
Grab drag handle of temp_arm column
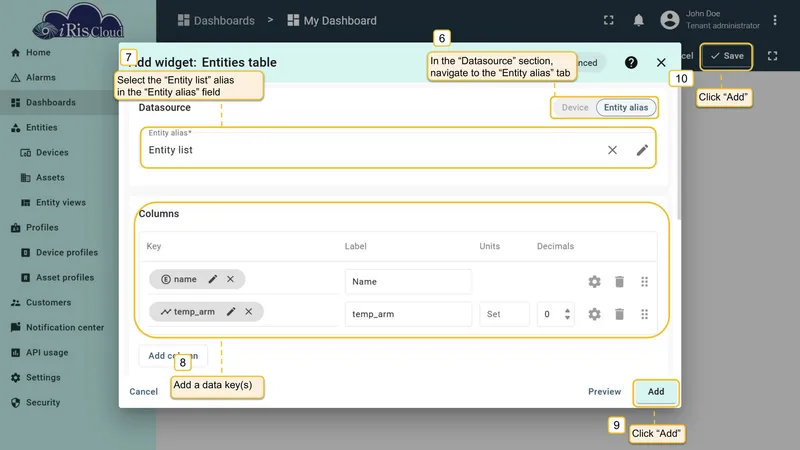[644, 314]
